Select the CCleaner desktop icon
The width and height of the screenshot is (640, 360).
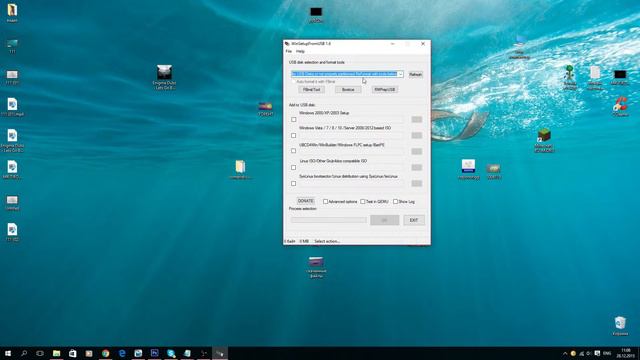pyautogui.click(x=620, y=106)
